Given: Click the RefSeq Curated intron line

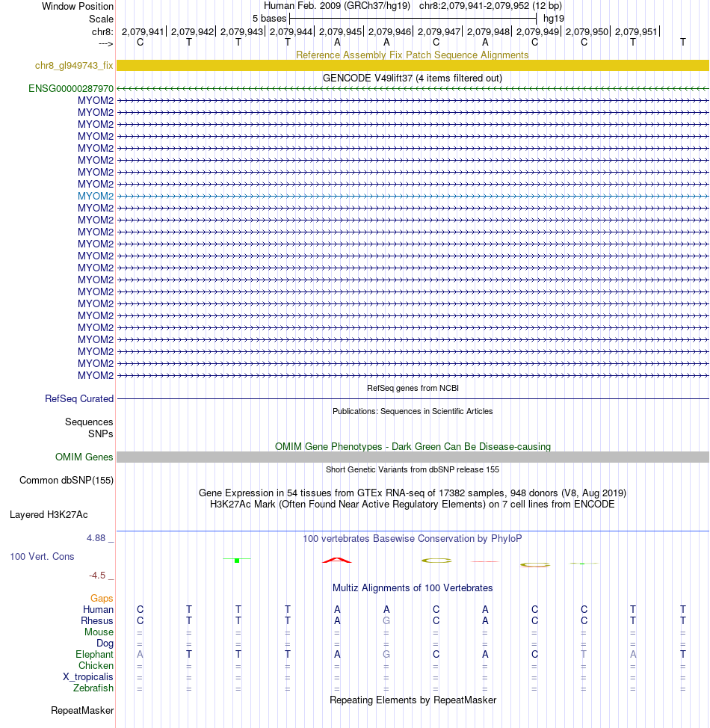Looking at the screenshot, I should click(x=413, y=399).
